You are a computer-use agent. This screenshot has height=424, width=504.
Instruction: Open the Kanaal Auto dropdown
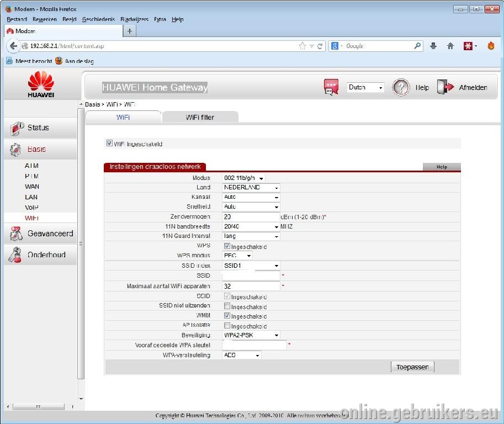[251, 197]
